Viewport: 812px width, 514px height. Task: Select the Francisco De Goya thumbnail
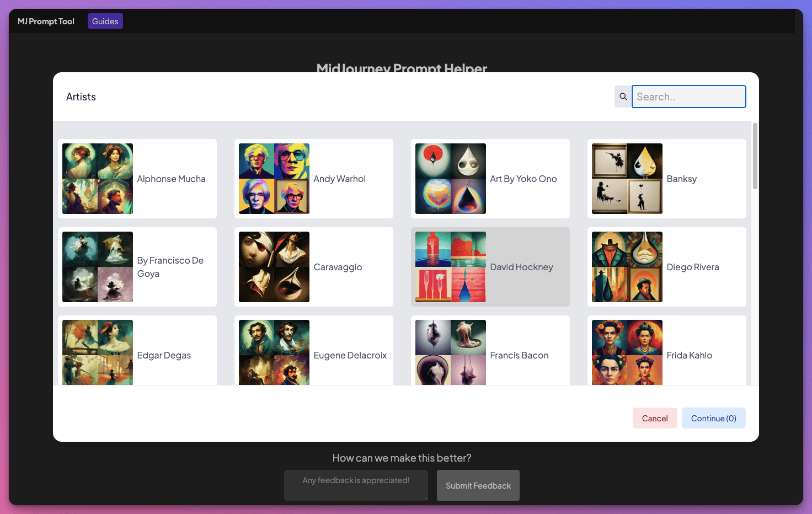coord(98,267)
